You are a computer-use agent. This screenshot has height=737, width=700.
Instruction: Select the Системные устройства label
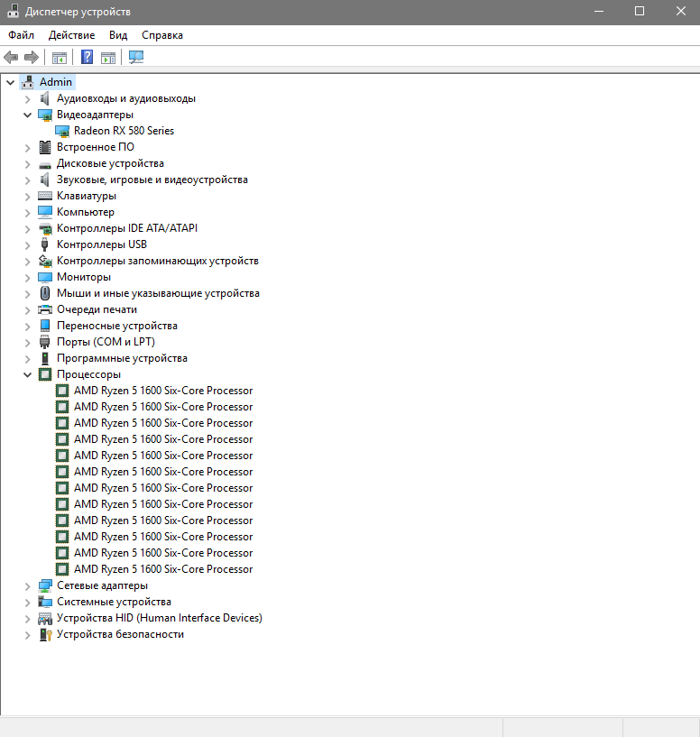coord(114,602)
